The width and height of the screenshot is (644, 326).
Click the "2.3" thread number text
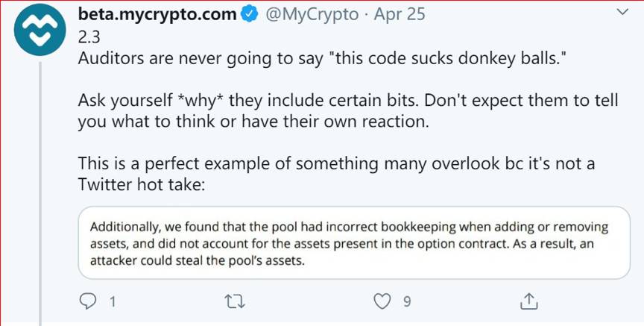point(89,38)
